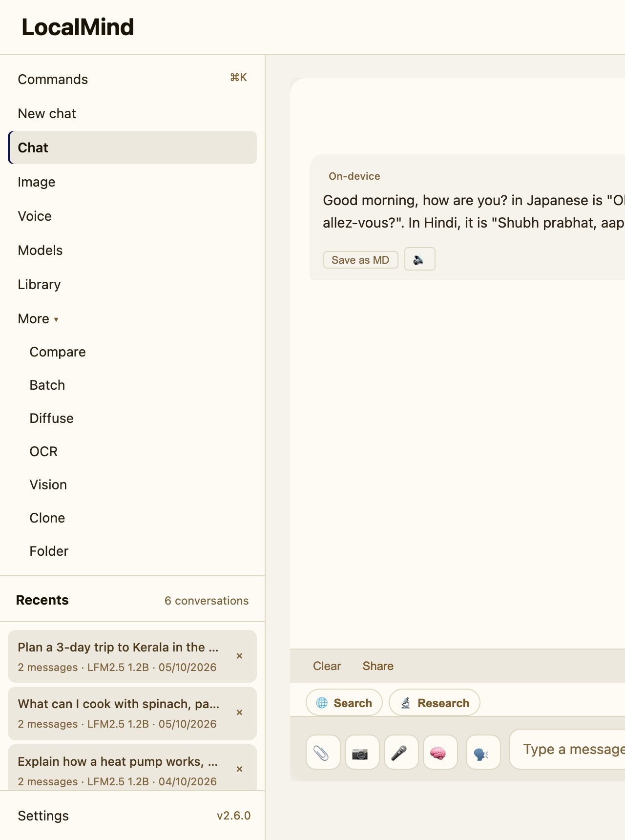Remove the Kerala trip conversation

point(239,656)
